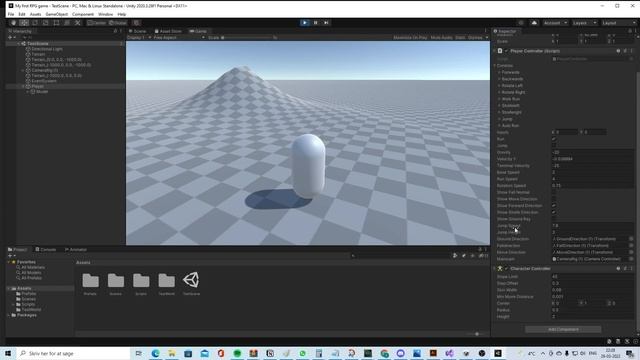This screenshot has height=360, width=640.
Task: Toggle Character Controller enabled checkbox
Action: (x=507, y=269)
